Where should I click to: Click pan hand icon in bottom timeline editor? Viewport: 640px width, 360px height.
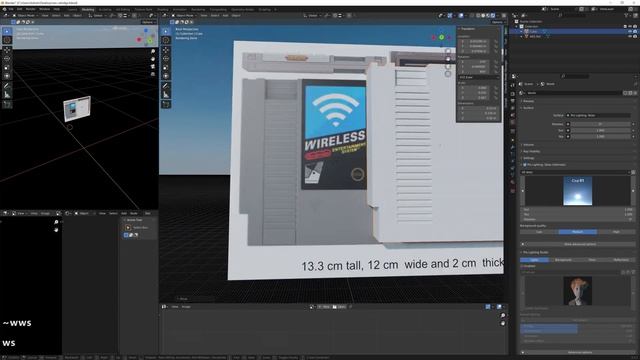pos(502,323)
